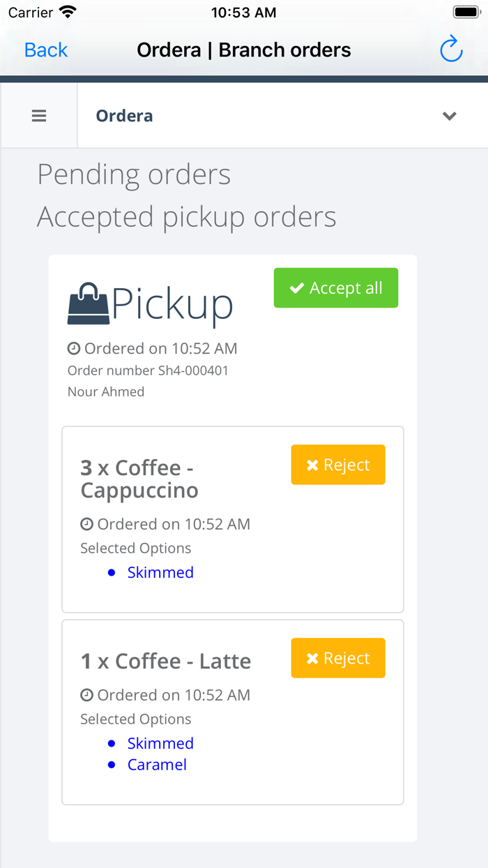Expand the Ordera dropdown chevron
Screen dimensions: 488x868
pos(450,116)
